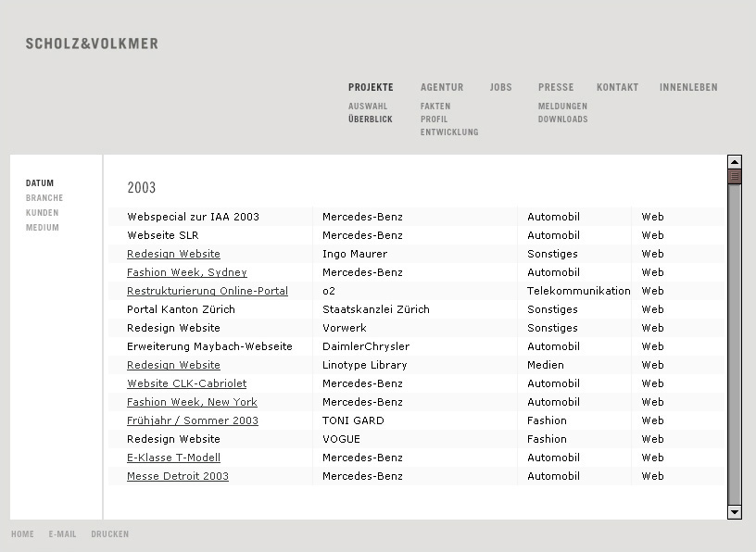
Task: Go to Home in the footer
Action: click(22, 534)
